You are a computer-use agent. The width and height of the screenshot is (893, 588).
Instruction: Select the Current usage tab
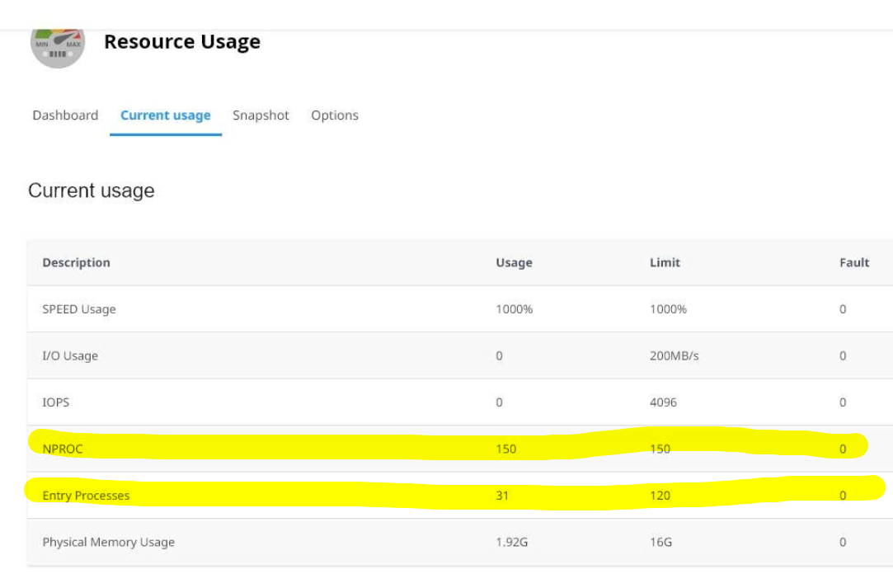coord(166,115)
